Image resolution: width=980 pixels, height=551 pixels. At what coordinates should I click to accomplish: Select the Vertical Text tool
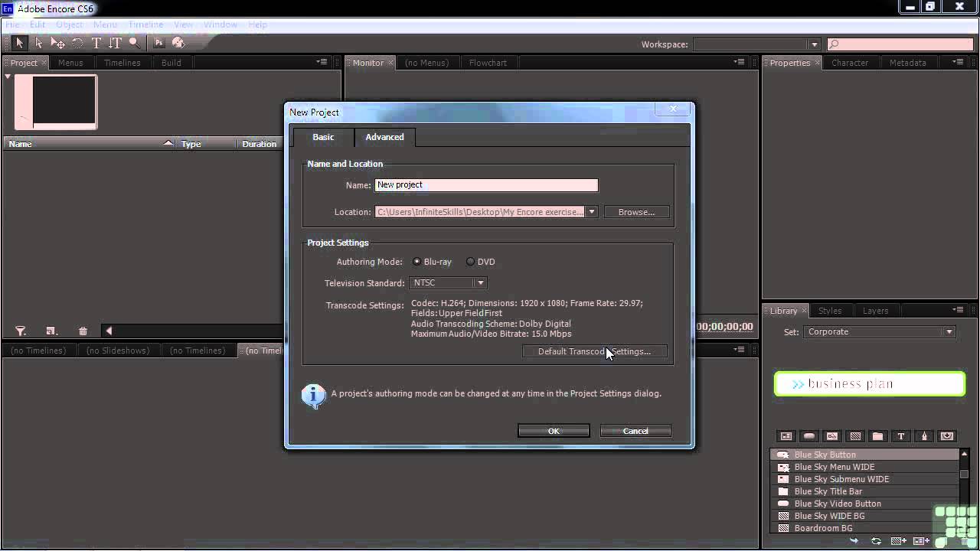[x=116, y=44]
